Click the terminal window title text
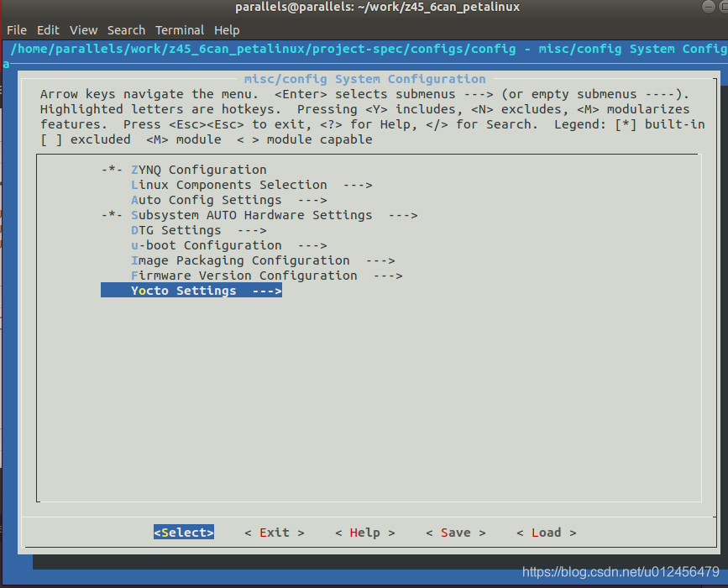Image resolution: width=728 pixels, height=588 pixels. (378, 7)
